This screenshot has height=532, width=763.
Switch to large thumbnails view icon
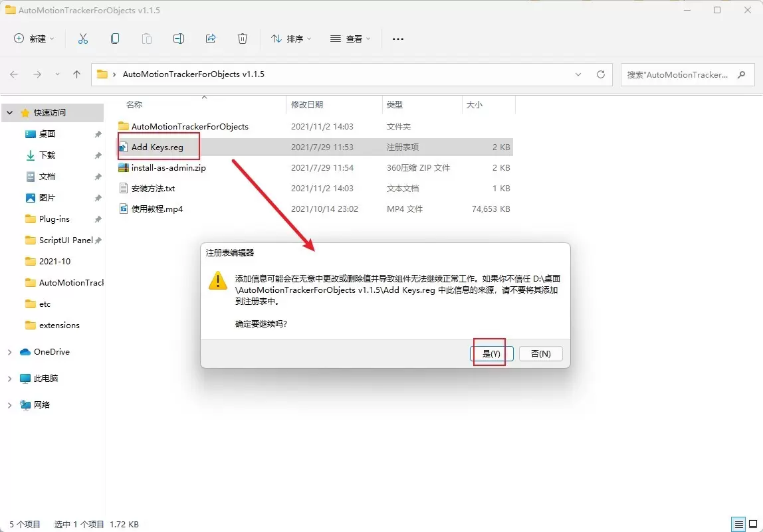pos(753,524)
